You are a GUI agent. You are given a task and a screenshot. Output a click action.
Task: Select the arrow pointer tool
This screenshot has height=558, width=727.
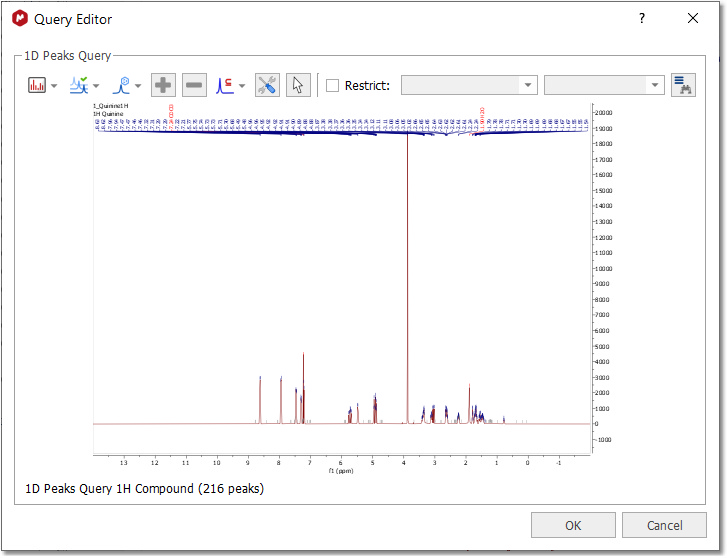(298, 85)
